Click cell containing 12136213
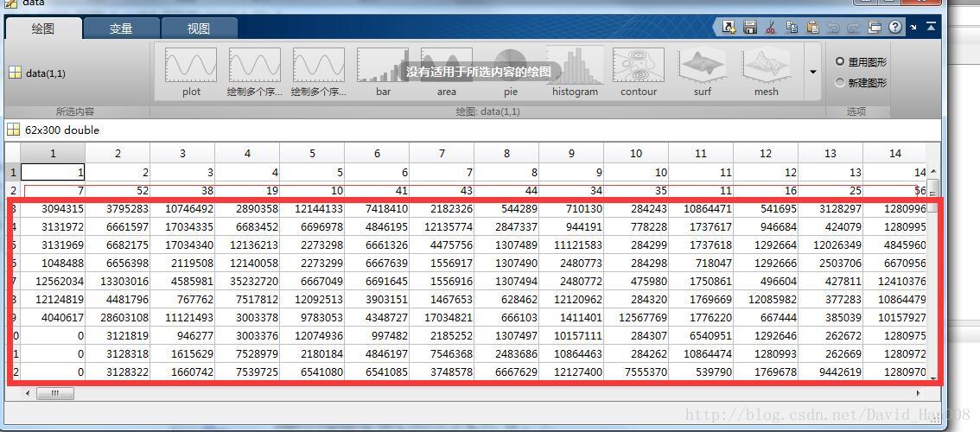This screenshot has height=432, width=980. (247, 245)
